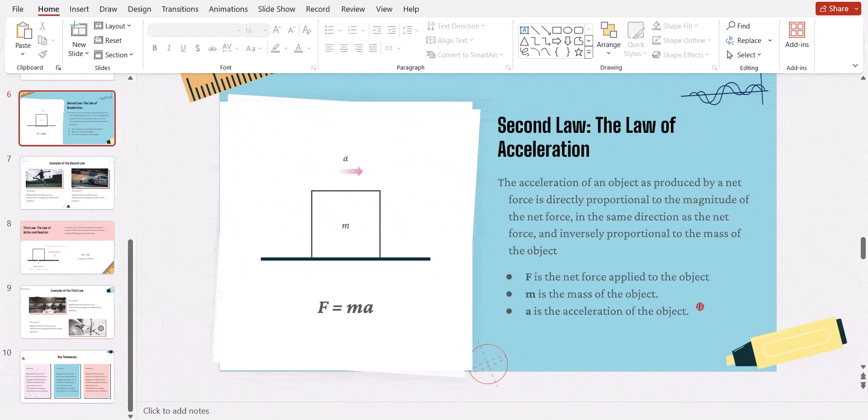868x420 pixels.
Task: Expand the Change Case options
Action: pyautogui.click(x=260, y=49)
